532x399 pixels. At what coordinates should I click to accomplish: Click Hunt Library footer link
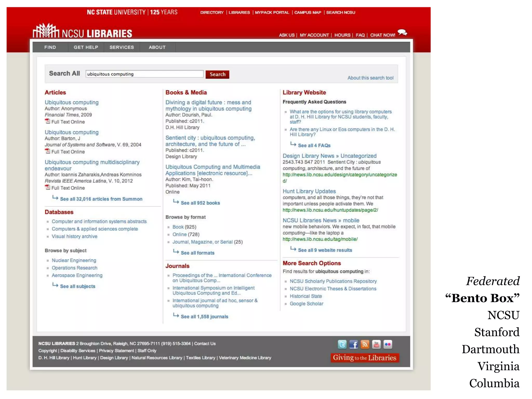[85, 358]
